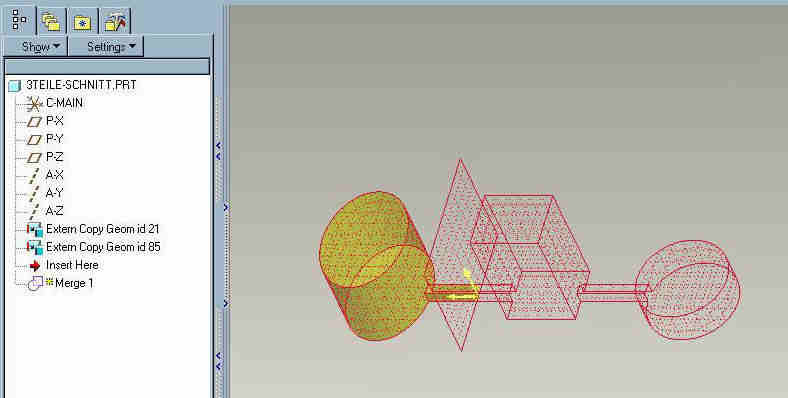Select the A-Y datum axis
This screenshot has height=398, width=788.
pos(54,193)
